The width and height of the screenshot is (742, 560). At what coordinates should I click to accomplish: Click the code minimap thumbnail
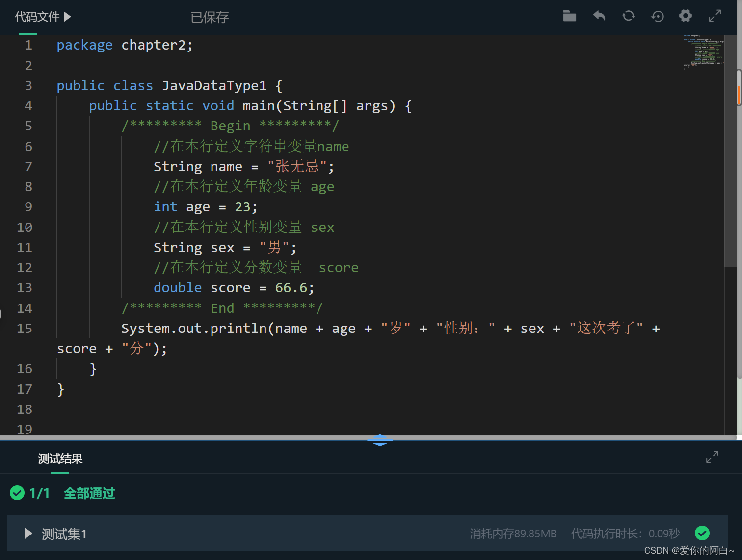click(703, 53)
